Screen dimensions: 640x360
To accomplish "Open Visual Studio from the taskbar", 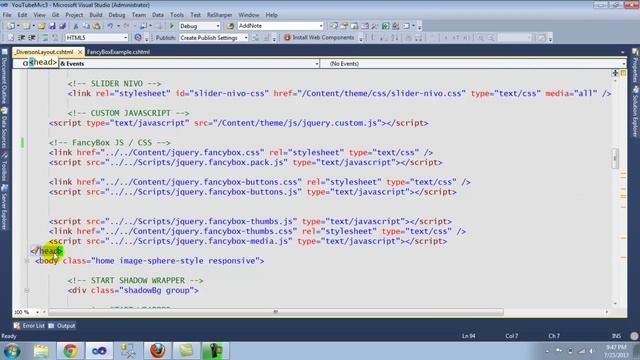I will 99,351.
